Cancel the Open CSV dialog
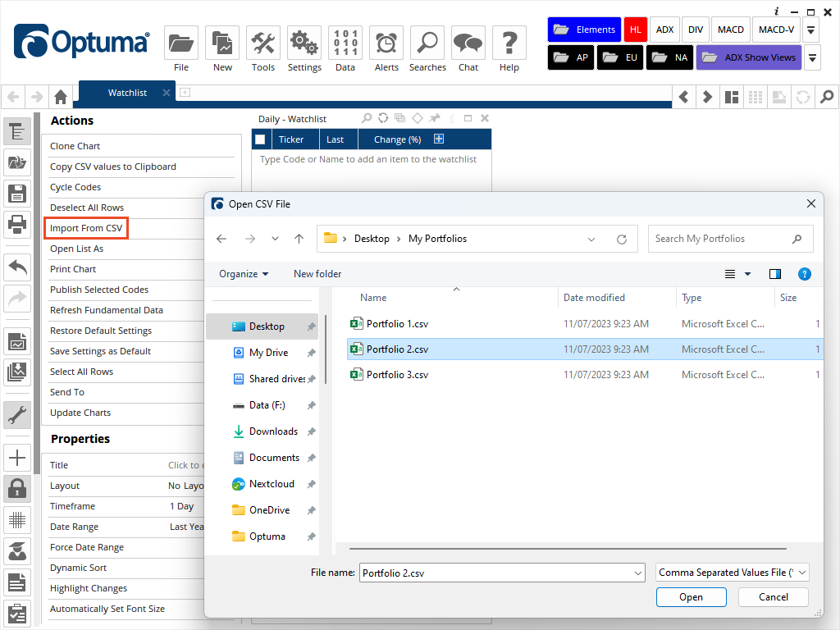The width and height of the screenshot is (840, 630). [773, 597]
